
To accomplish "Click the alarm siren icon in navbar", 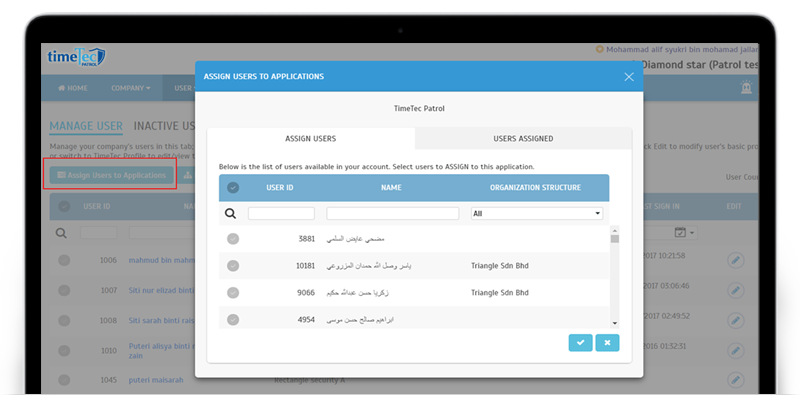I will point(746,88).
